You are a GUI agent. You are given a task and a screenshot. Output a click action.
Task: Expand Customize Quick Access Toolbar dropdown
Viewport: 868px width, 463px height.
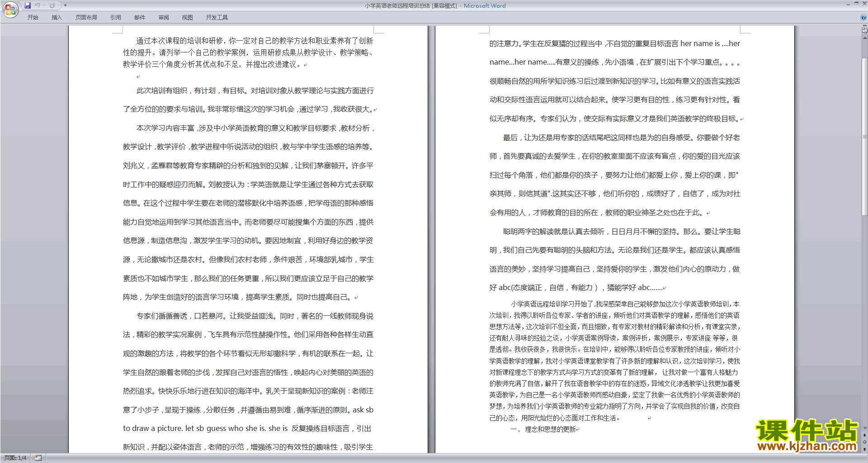[65, 5]
